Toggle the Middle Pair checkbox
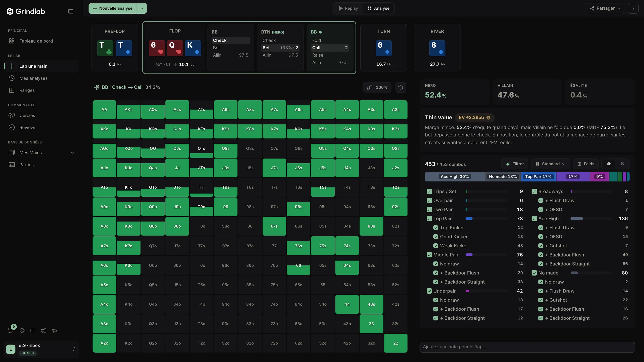 (x=429, y=255)
